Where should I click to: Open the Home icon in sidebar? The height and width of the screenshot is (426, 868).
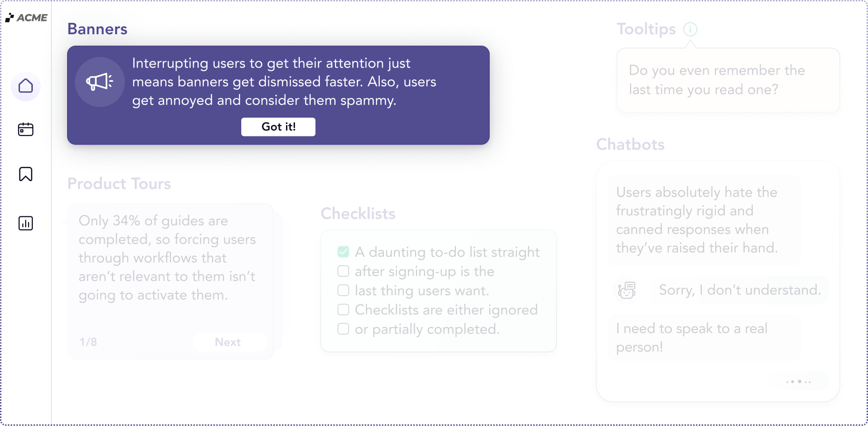[x=26, y=86]
